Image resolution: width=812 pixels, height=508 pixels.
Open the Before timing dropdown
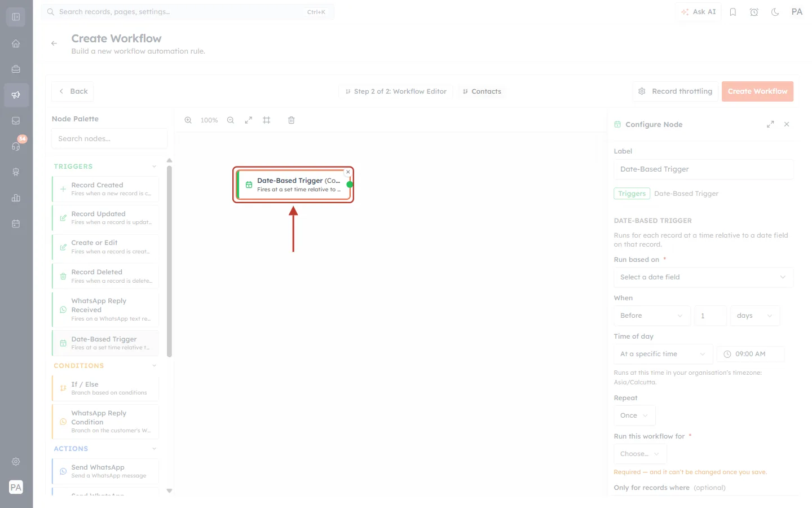[x=652, y=316]
